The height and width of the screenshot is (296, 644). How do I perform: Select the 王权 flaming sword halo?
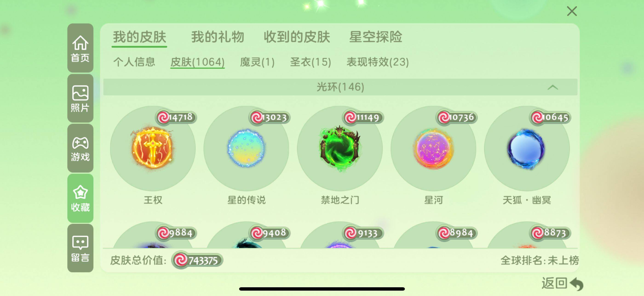pyautogui.click(x=153, y=149)
